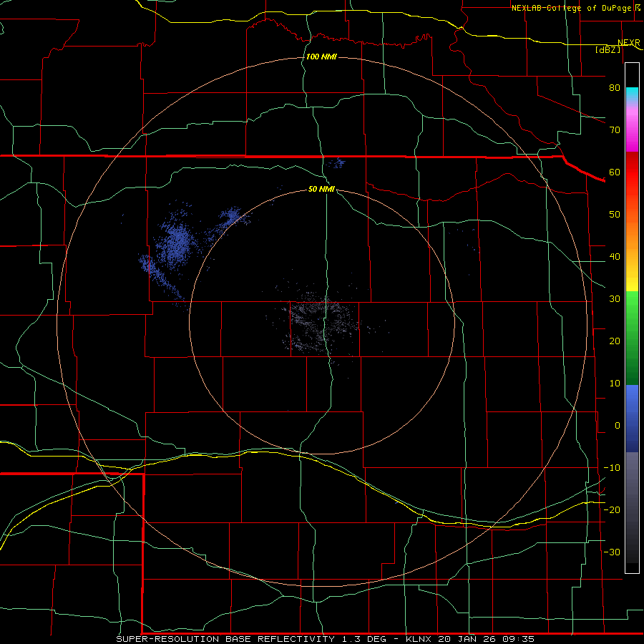
Task: Choose the positive 10 value on the reflectivity legend
Action: (615, 384)
